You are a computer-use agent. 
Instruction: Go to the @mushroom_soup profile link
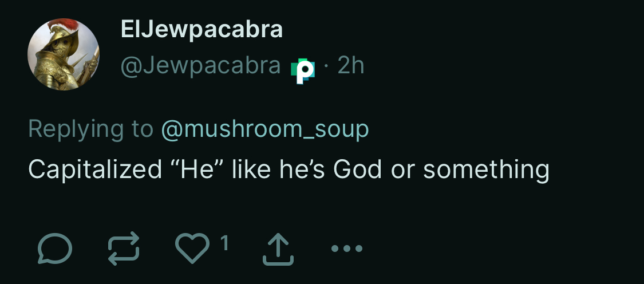pos(265,129)
